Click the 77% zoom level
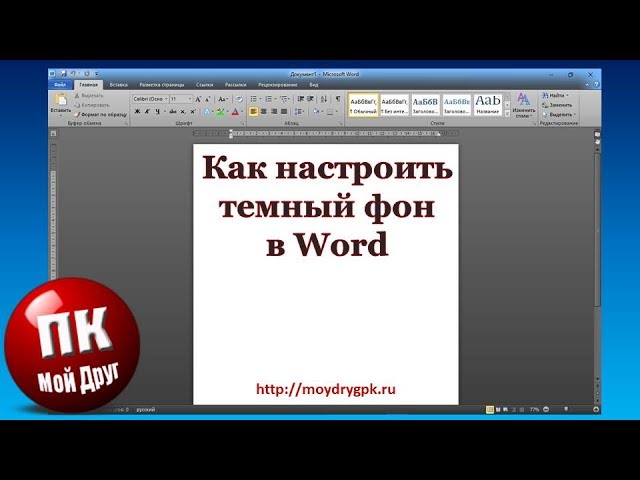Image resolution: width=640 pixels, height=480 pixels. click(534, 409)
